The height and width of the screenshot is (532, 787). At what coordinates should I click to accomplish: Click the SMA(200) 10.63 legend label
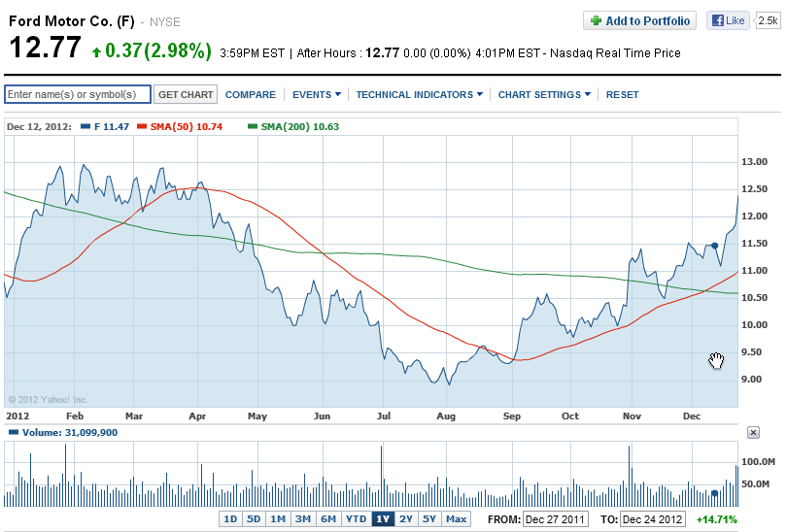coord(300,127)
